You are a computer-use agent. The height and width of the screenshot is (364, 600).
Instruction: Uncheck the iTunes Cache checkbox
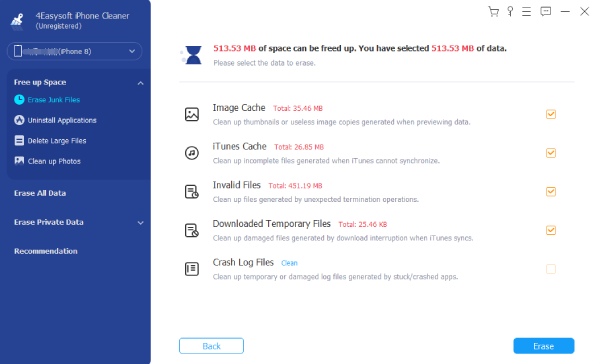tap(551, 153)
